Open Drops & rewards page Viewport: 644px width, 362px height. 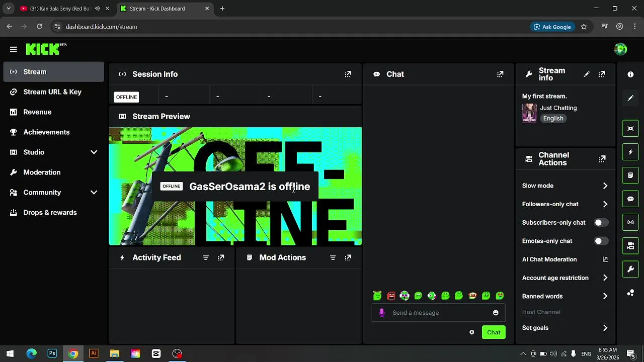(x=53, y=213)
